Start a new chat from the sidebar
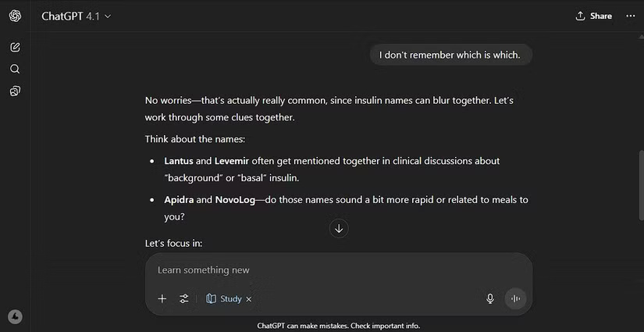The image size is (644, 332). pyautogui.click(x=15, y=47)
